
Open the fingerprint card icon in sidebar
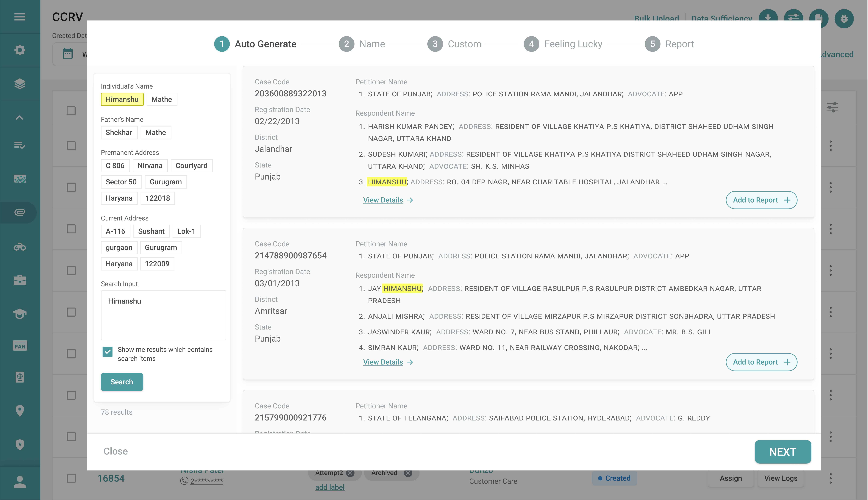click(x=20, y=179)
